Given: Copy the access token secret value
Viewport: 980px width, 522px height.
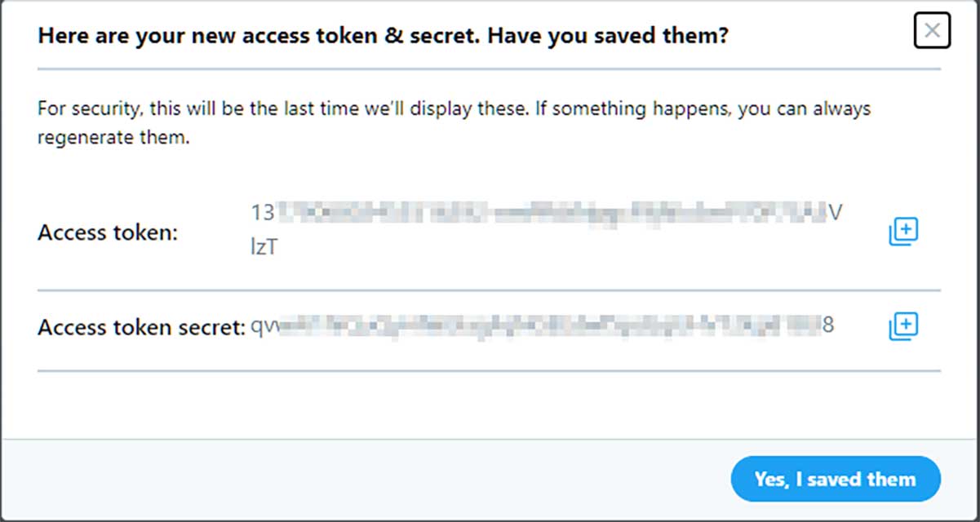Looking at the screenshot, I should click(x=903, y=326).
